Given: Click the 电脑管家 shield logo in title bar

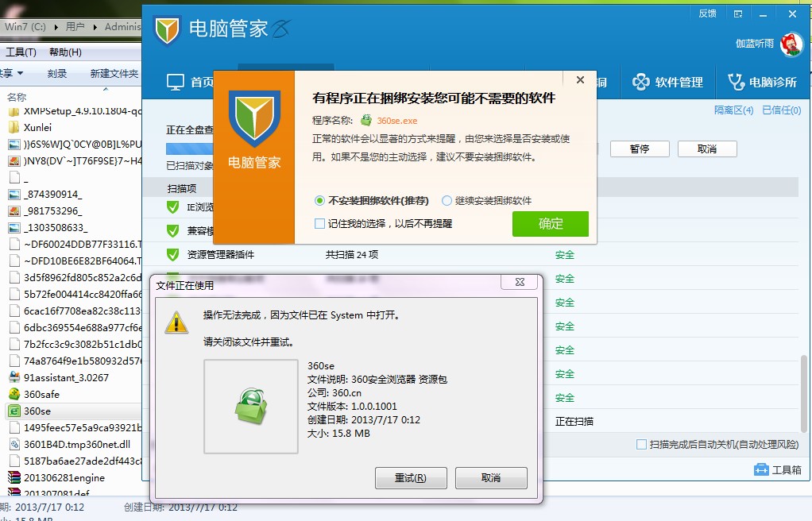Looking at the screenshot, I should tap(167, 29).
